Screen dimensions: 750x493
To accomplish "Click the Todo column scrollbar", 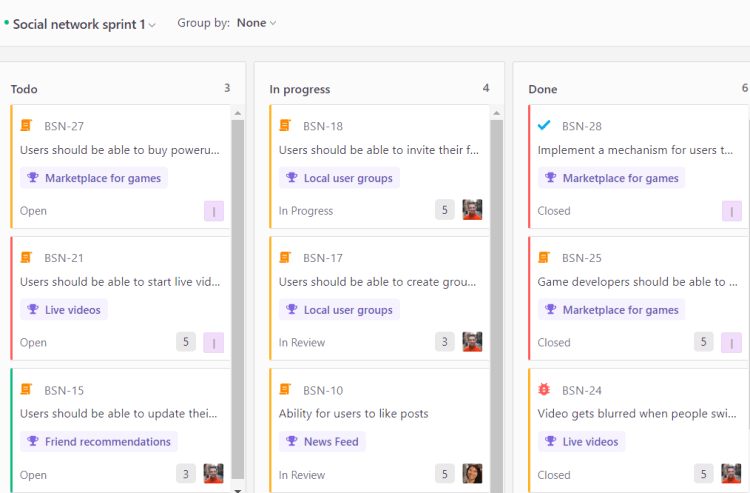I will 238,300.
